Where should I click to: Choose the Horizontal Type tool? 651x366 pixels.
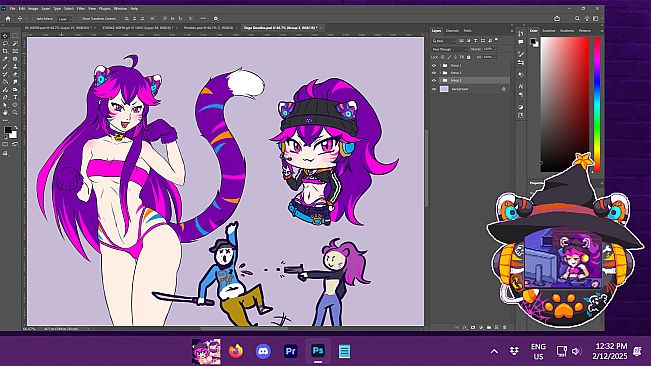tap(15, 97)
